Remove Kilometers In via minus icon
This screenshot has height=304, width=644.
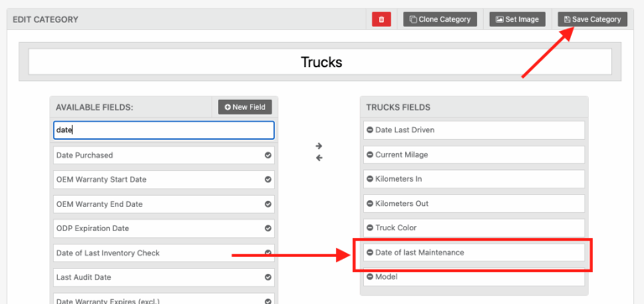(x=370, y=179)
